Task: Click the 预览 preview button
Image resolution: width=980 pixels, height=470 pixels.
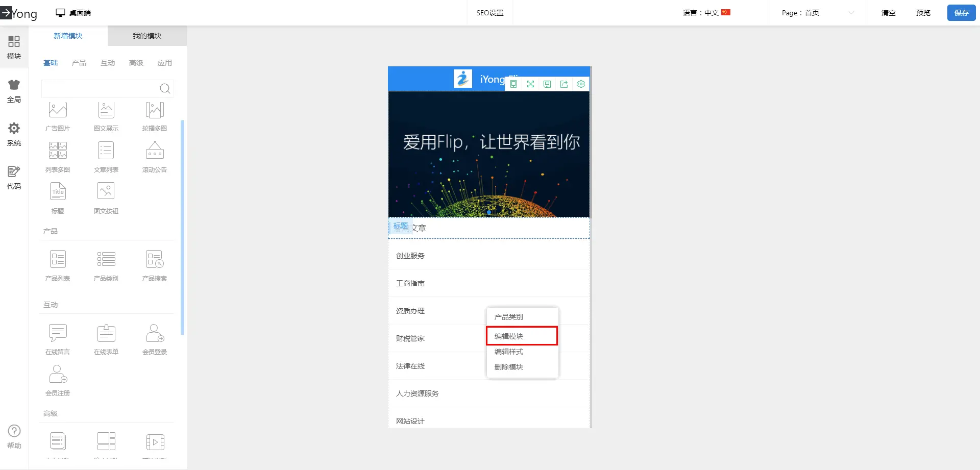Action: pos(923,13)
